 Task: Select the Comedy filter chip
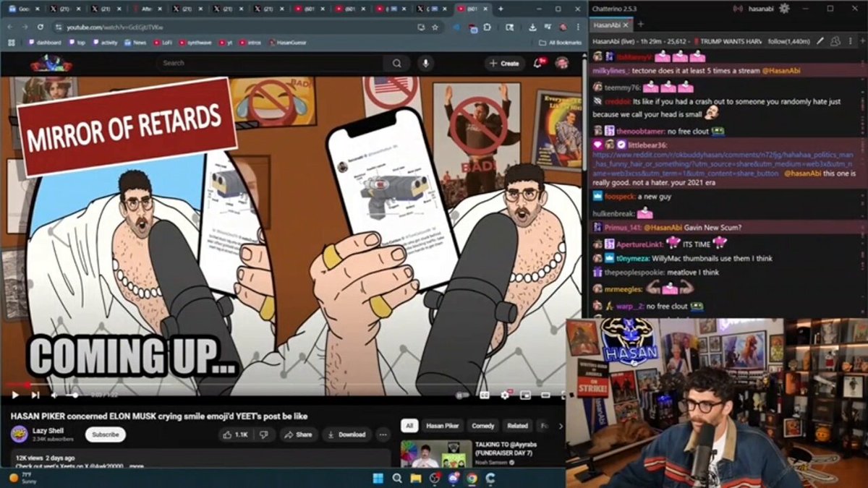tap(482, 426)
